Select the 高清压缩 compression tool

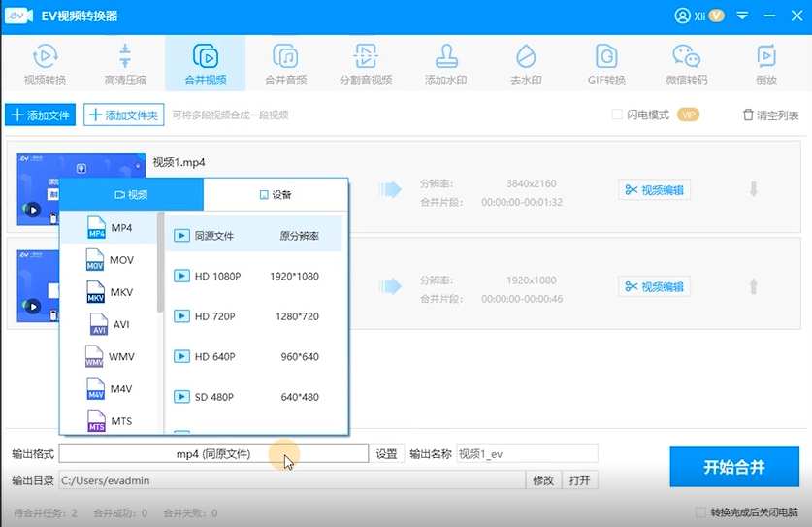pyautogui.click(x=125, y=64)
